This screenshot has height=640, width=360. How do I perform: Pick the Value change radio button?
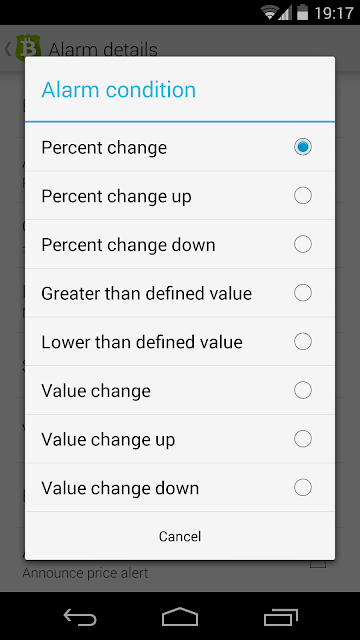point(302,390)
